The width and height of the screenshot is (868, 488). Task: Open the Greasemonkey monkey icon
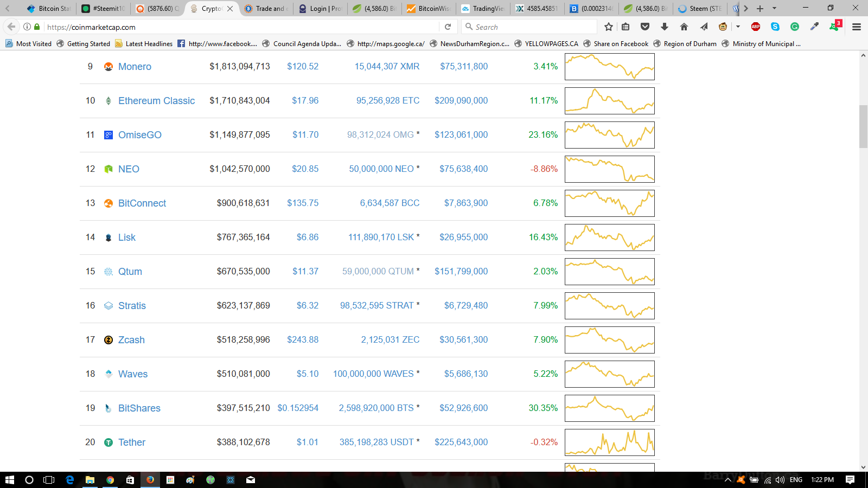click(x=723, y=27)
